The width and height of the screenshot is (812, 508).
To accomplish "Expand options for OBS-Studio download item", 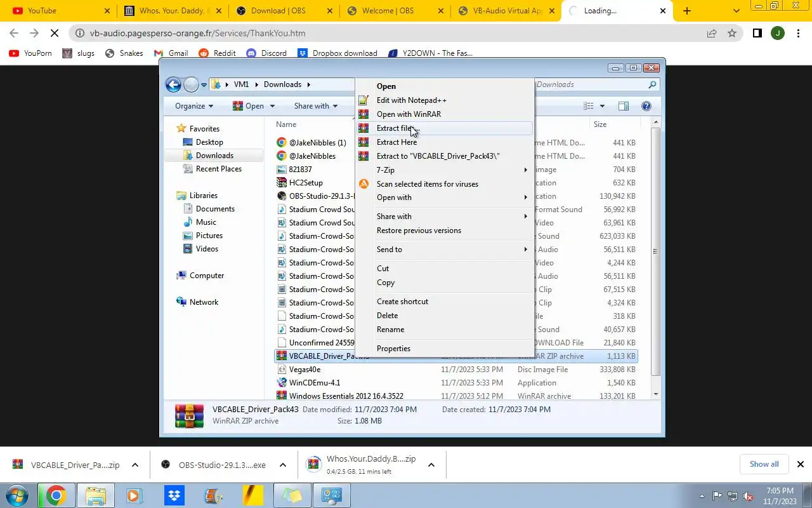I will (x=283, y=465).
